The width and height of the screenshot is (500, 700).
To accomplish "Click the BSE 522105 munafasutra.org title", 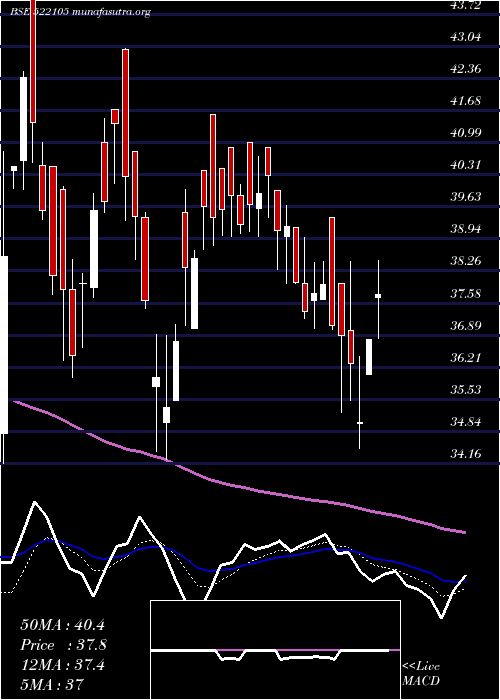I will coord(80,12).
